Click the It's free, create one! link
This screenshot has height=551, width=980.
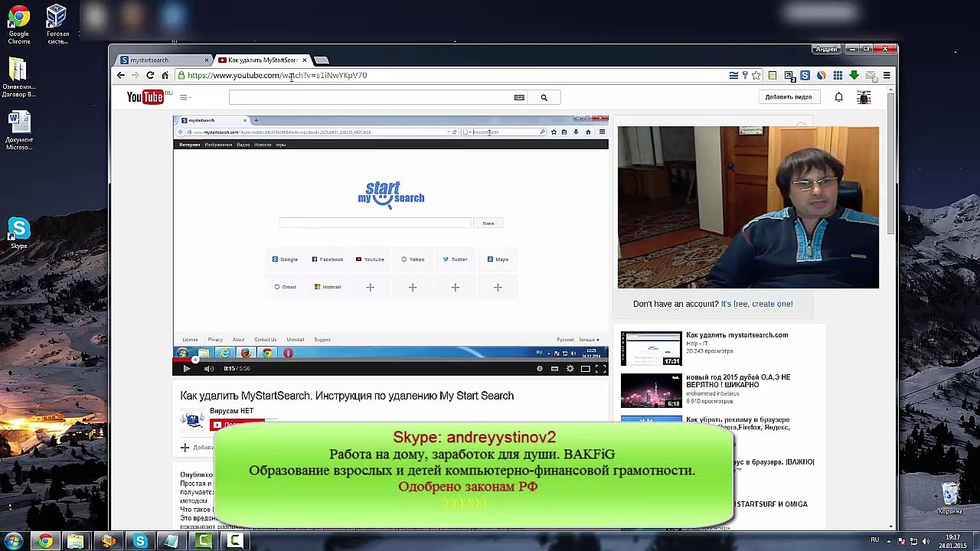pyautogui.click(x=756, y=304)
